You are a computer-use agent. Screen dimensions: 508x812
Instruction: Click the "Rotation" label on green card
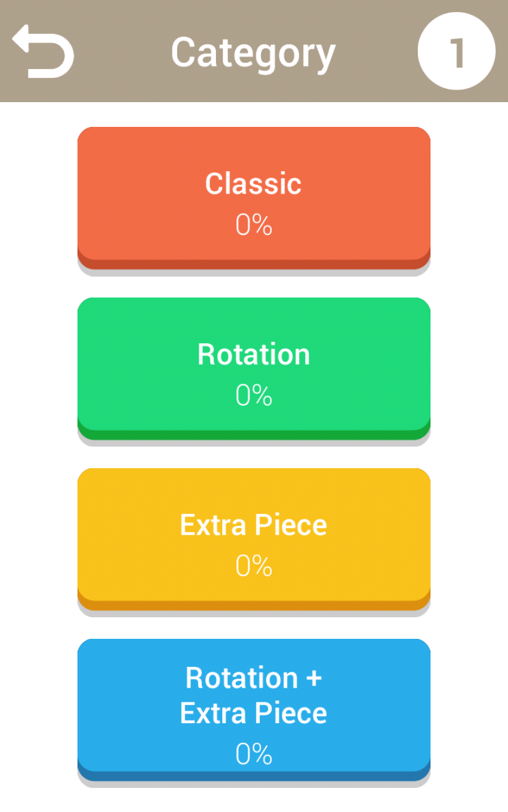pyautogui.click(x=254, y=354)
